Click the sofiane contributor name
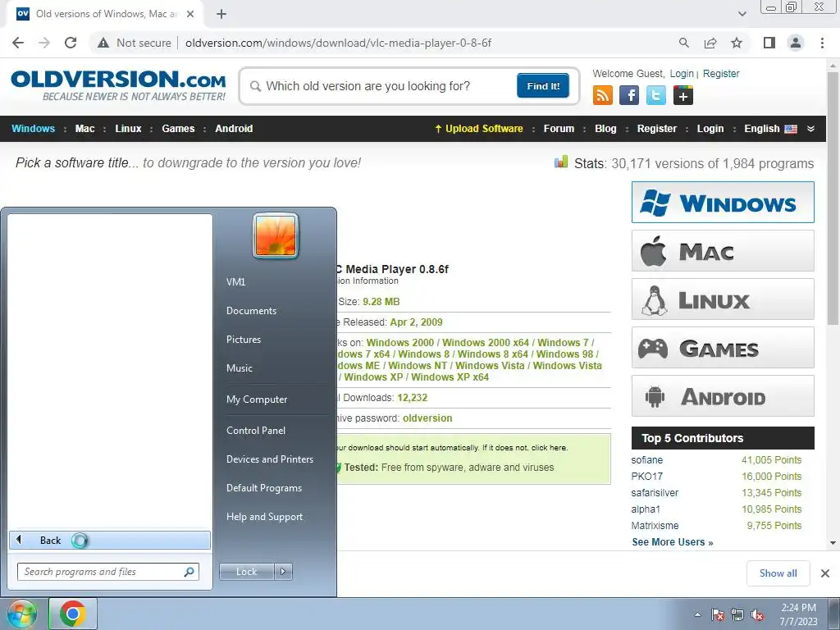This screenshot has height=630, width=840. 646,460
